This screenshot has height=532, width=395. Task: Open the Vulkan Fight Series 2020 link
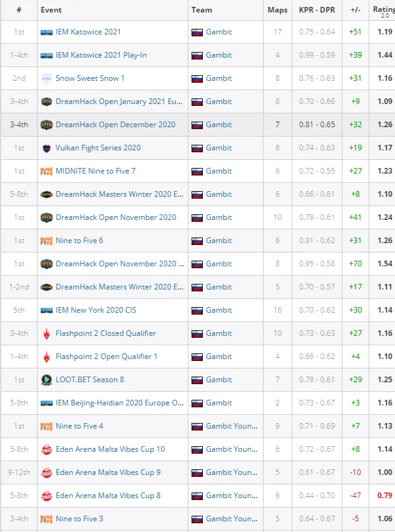98,148
